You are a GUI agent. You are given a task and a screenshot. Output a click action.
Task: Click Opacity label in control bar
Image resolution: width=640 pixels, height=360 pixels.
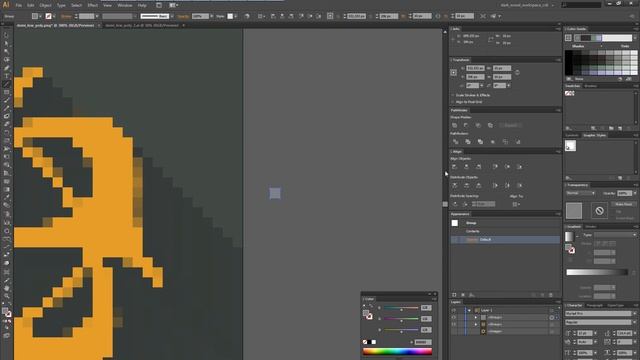coord(183,16)
